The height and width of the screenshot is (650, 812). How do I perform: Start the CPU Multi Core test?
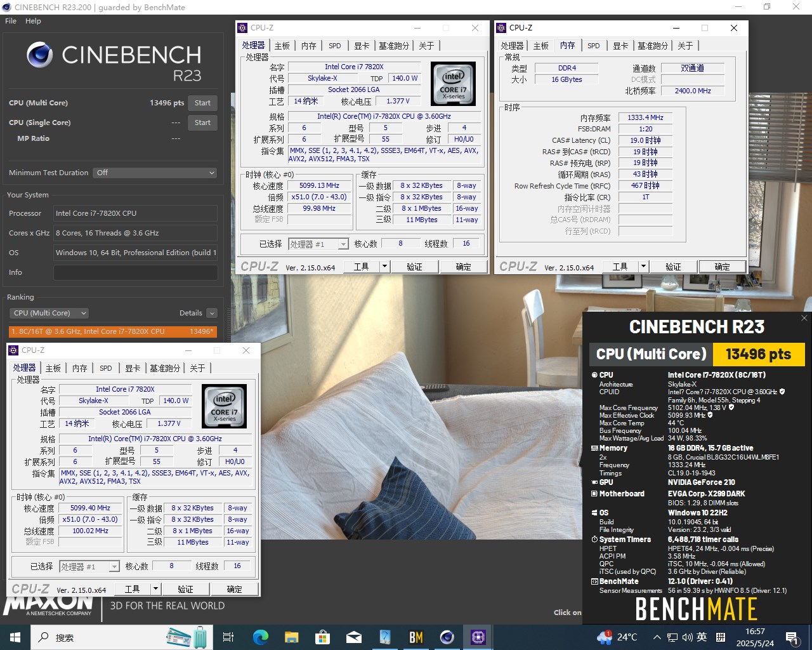(x=202, y=103)
